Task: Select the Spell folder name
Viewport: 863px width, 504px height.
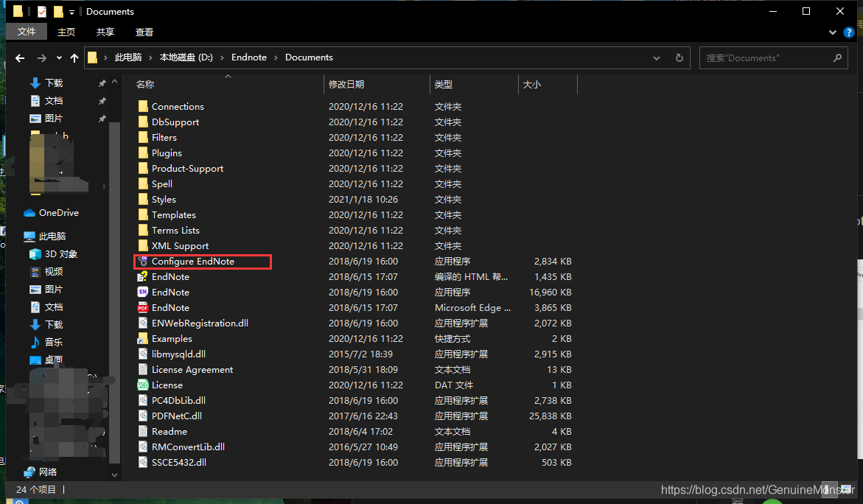Action: (x=162, y=183)
